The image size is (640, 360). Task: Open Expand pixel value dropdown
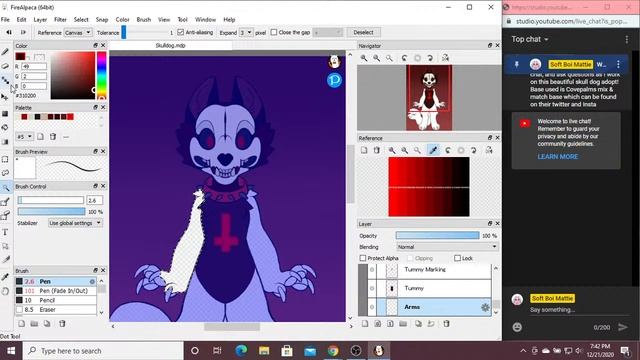coord(246,32)
